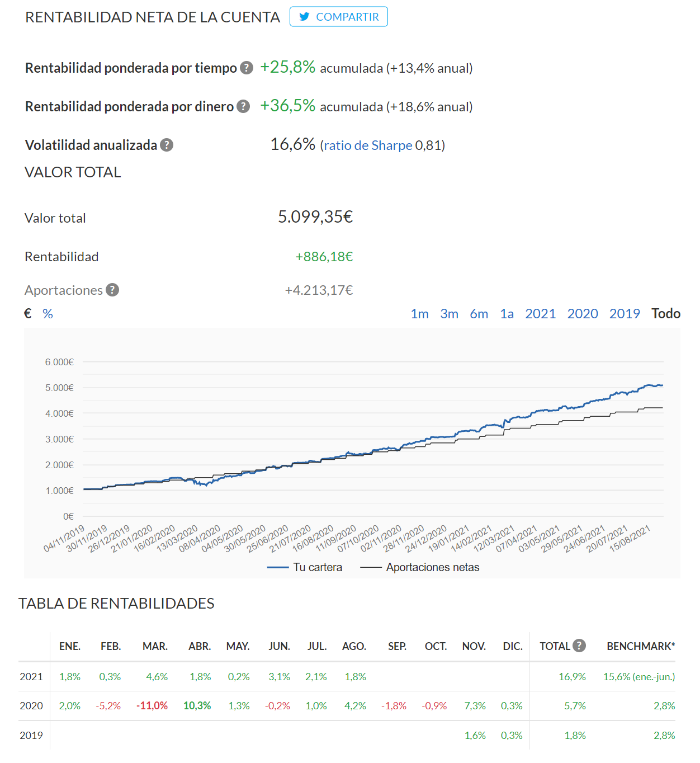Click the Twitter bird icon in Compartir
This screenshot has width=700, height=763.
304,17
